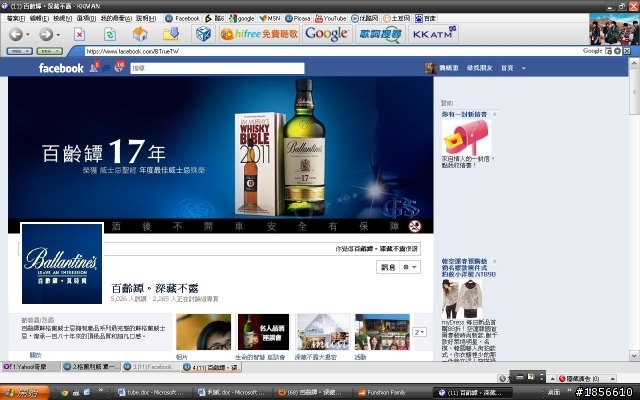Screen dimensions: 640x400
Task: Go forward with the Forward arrow button
Action: [46, 34]
